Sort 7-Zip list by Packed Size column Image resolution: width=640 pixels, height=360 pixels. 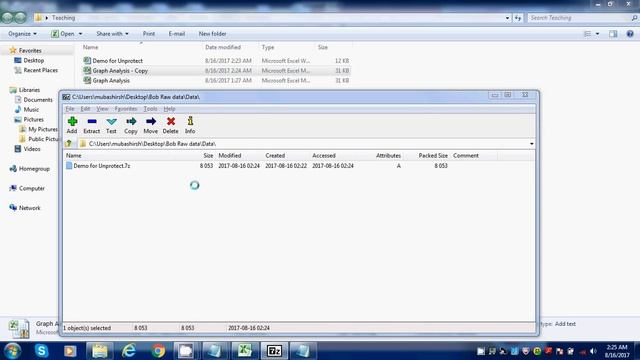coord(433,156)
